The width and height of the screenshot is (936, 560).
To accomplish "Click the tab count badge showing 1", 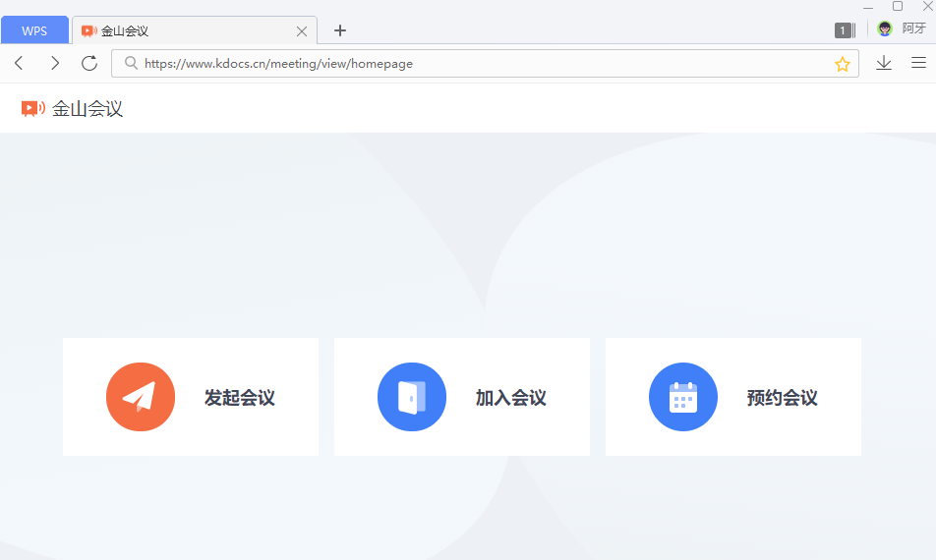I will click(x=843, y=30).
